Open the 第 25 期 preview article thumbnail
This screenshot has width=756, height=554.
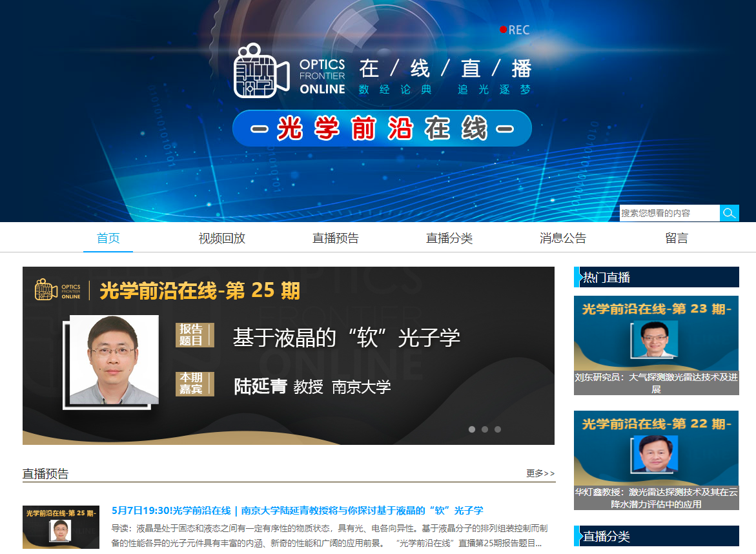[x=61, y=527]
